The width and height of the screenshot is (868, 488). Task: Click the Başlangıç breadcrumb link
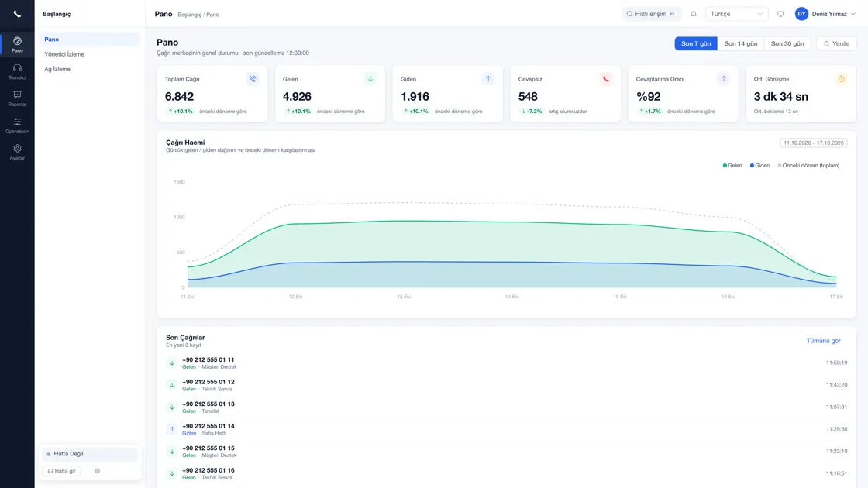[x=189, y=15]
